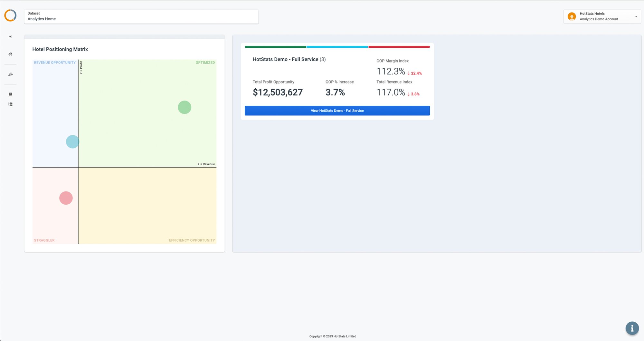Click the orange user avatar icon
This screenshot has width=644, height=341.
572,16
